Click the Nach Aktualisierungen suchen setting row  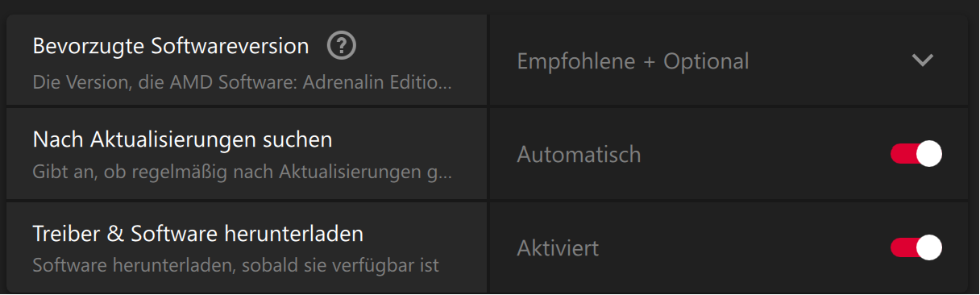click(487, 154)
